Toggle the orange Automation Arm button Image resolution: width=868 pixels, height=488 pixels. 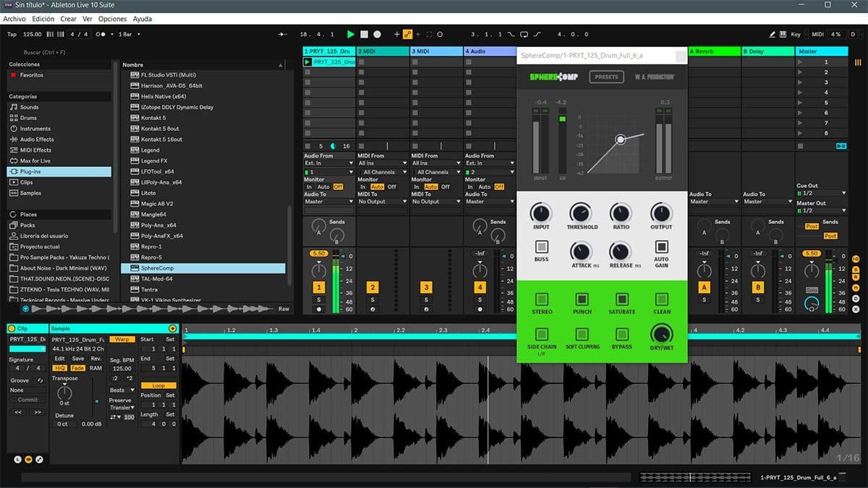click(x=407, y=34)
